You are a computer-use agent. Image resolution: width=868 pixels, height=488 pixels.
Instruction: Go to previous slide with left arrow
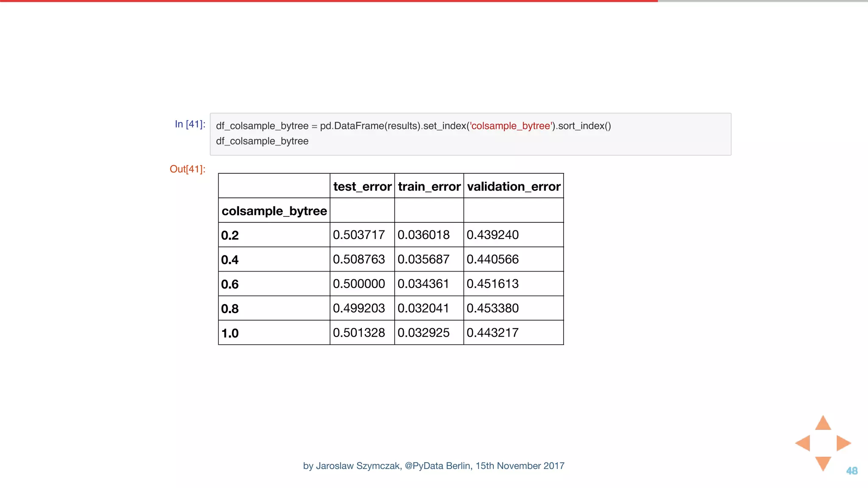pyautogui.click(x=803, y=443)
